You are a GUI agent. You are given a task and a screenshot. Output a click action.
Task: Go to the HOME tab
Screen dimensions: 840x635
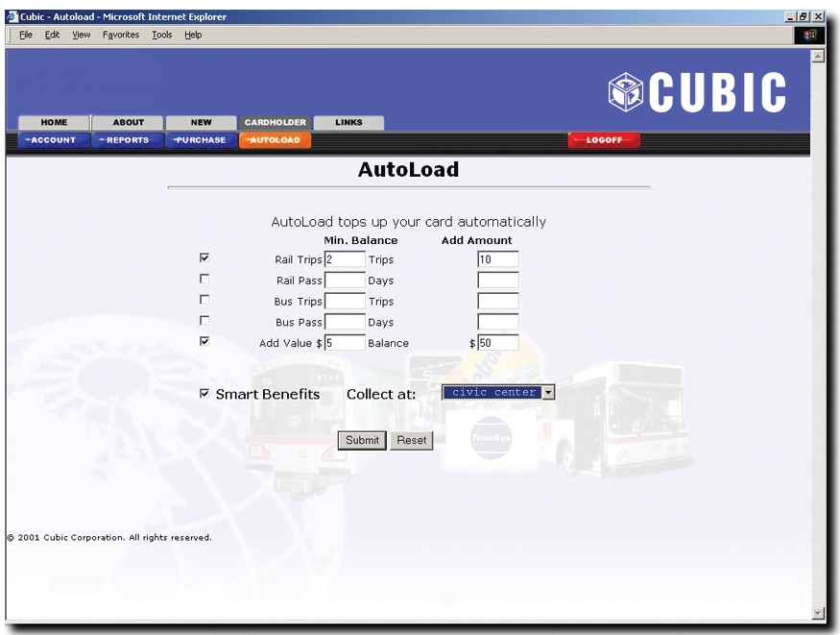pos(53,122)
